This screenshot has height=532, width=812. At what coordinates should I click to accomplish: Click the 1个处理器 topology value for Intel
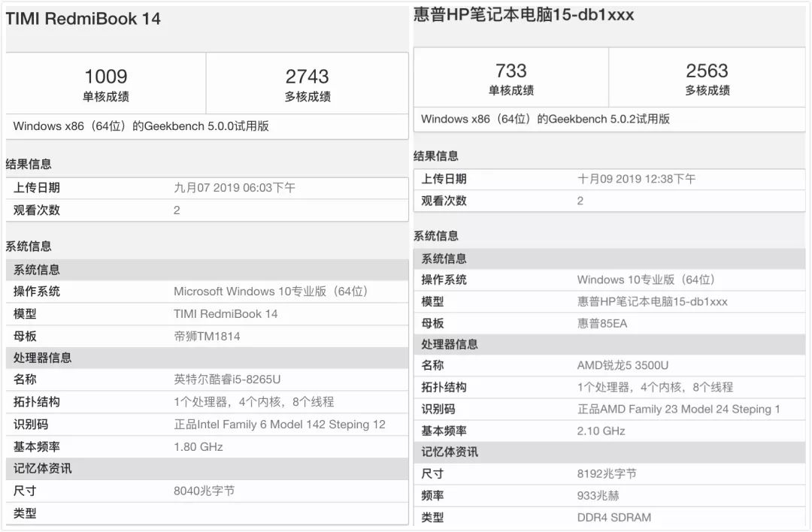[254, 401]
